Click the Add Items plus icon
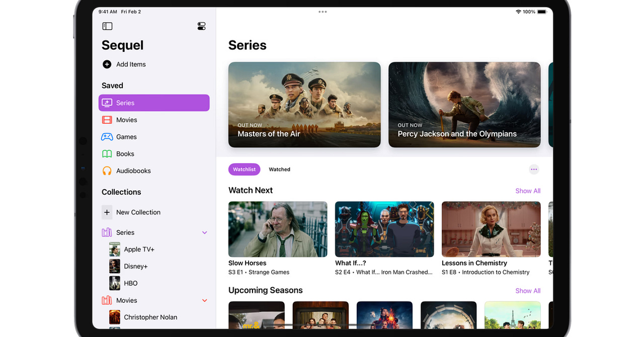644x337 pixels. pyautogui.click(x=107, y=64)
